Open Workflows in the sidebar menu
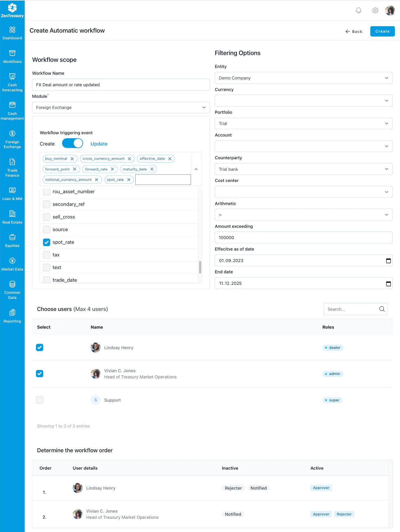400x532 pixels. pos(12,56)
